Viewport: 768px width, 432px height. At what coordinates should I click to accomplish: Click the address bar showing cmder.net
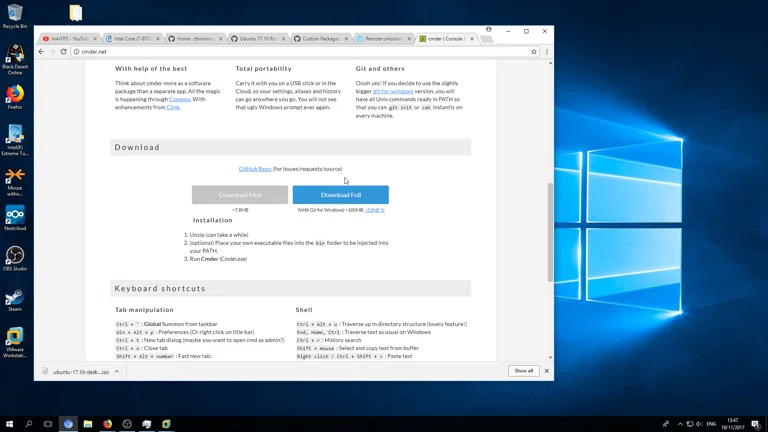click(x=300, y=51)
